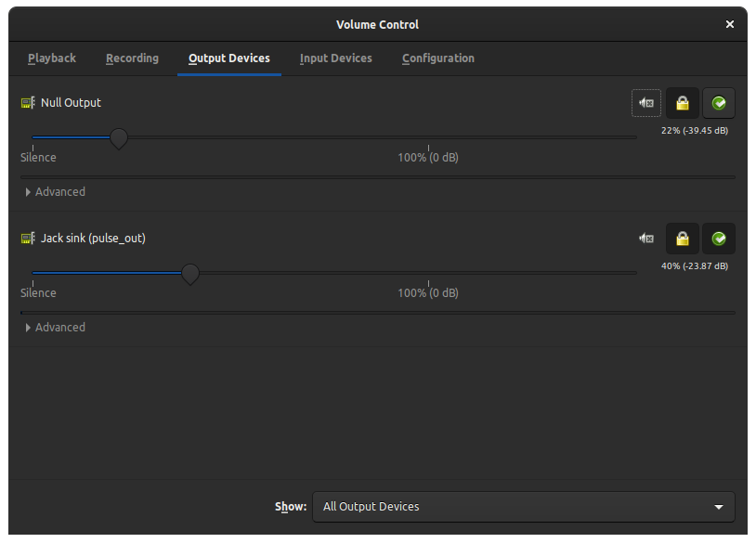This screenshot has width=756, height=543.
Task: Open the Show output devices dropdown
Action: (x=524, y=507)
